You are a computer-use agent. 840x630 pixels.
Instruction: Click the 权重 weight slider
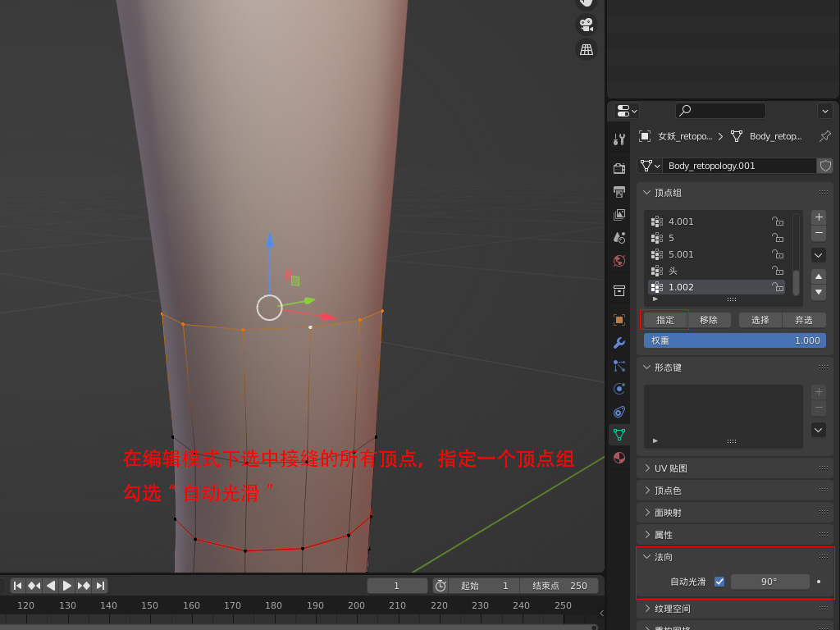pos(735,340)
